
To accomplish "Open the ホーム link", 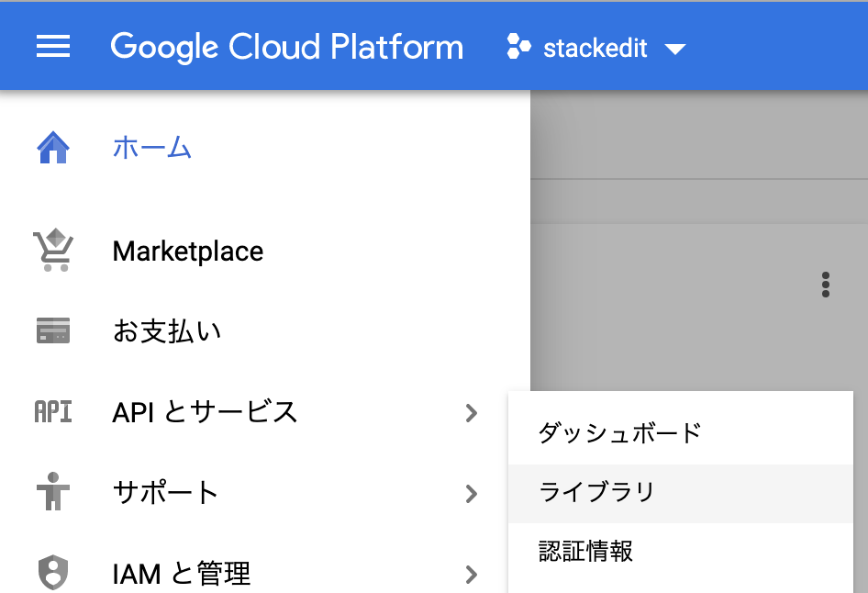I will [x=152, y=145].
